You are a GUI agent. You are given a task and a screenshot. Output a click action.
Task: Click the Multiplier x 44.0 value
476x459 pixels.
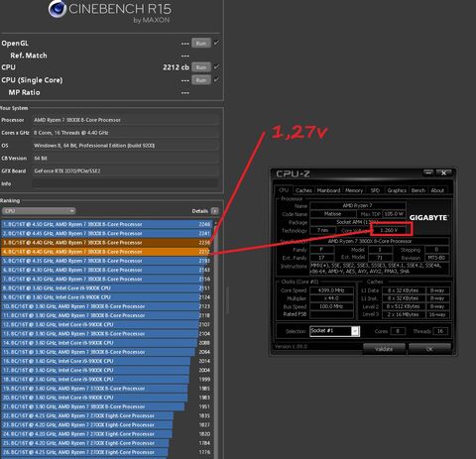pyautogui.click(x=331, y=298)
